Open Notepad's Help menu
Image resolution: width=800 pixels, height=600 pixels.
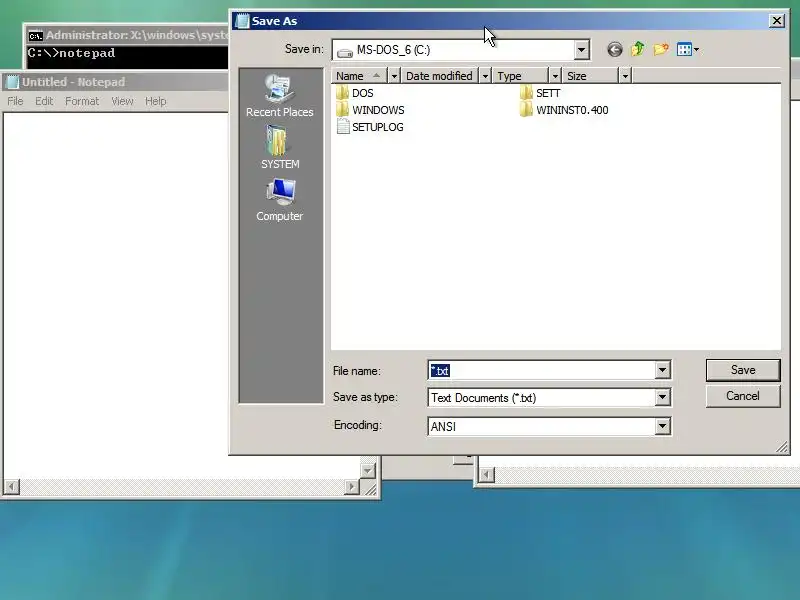point(156,101)
